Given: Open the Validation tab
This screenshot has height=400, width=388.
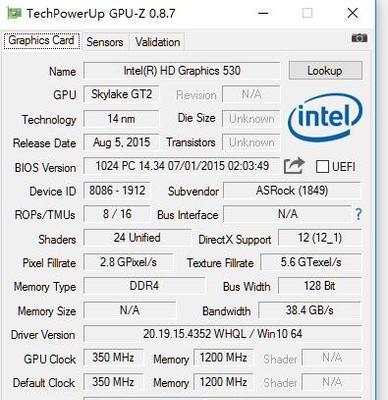Looking at the screenshot, I should [157, 42].
